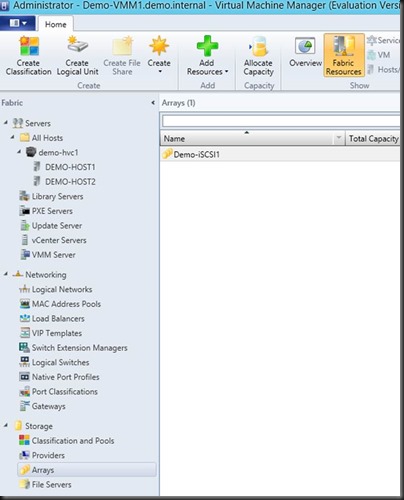Viewport: 404px width, 500px height.
Task: Click into the arrays search field
Action: pos(281,121)
